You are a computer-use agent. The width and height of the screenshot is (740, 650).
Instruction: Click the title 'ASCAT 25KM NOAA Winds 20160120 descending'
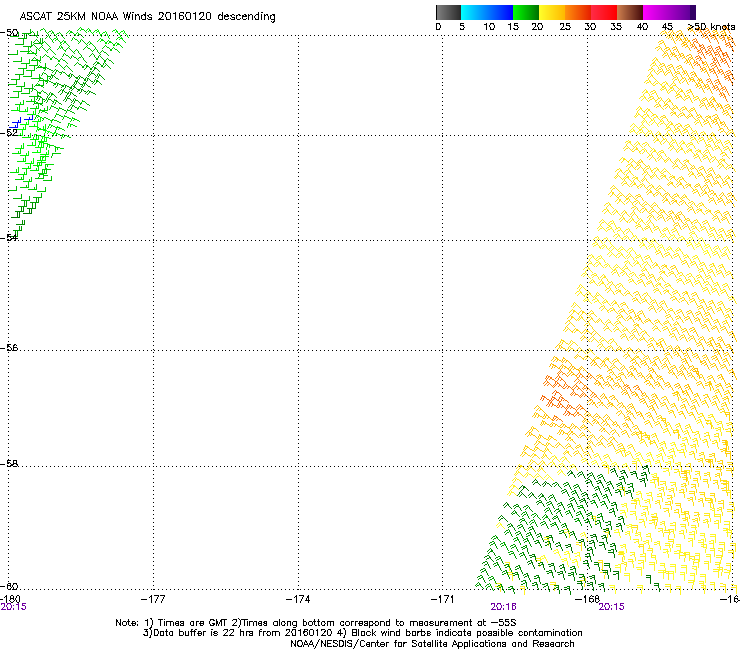[147, 17]
